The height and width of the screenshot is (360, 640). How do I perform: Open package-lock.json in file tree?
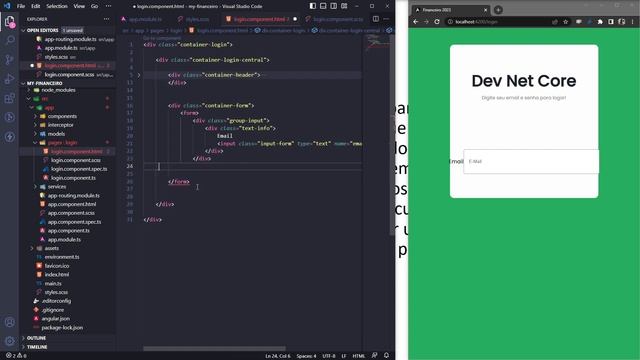coord(62,327)
